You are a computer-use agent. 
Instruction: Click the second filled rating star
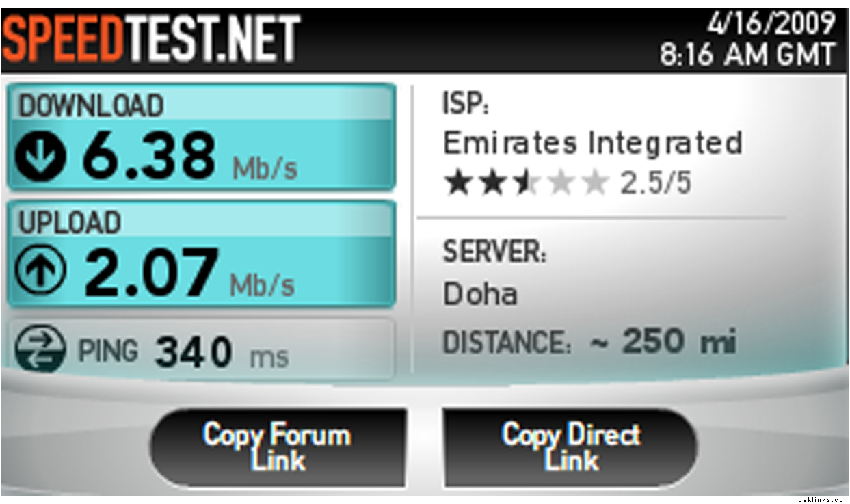(x=492, y=183)
